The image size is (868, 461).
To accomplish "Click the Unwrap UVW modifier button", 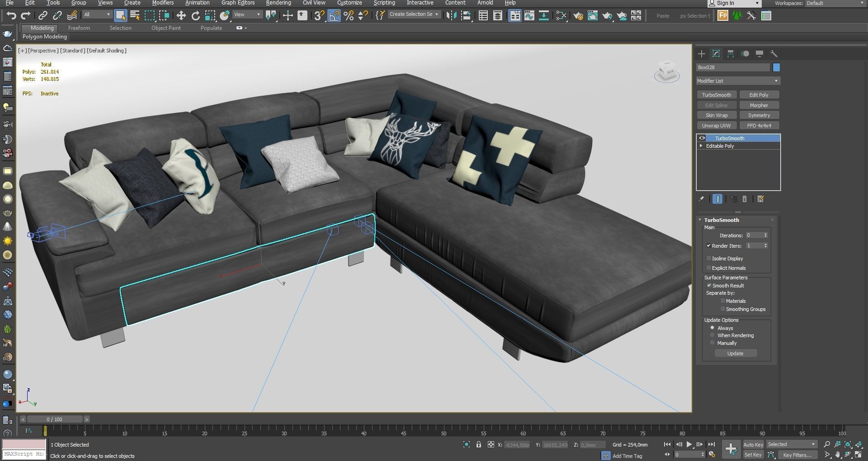I will 717,126.
